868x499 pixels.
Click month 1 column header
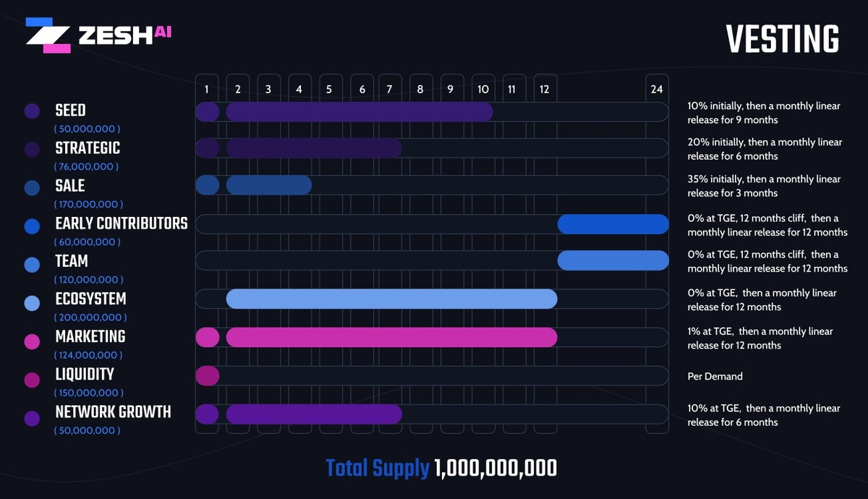coord(207,90)
